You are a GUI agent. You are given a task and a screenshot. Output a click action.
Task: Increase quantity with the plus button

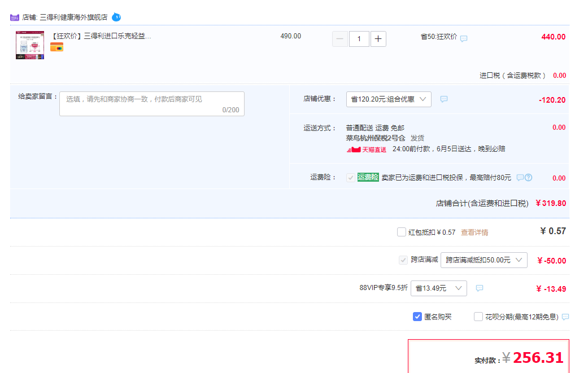(378, 38)
